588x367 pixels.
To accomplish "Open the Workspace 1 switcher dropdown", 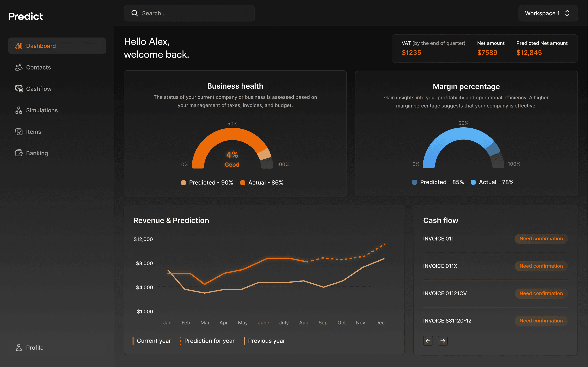I will pyautogui.click(x=548, y=13).
